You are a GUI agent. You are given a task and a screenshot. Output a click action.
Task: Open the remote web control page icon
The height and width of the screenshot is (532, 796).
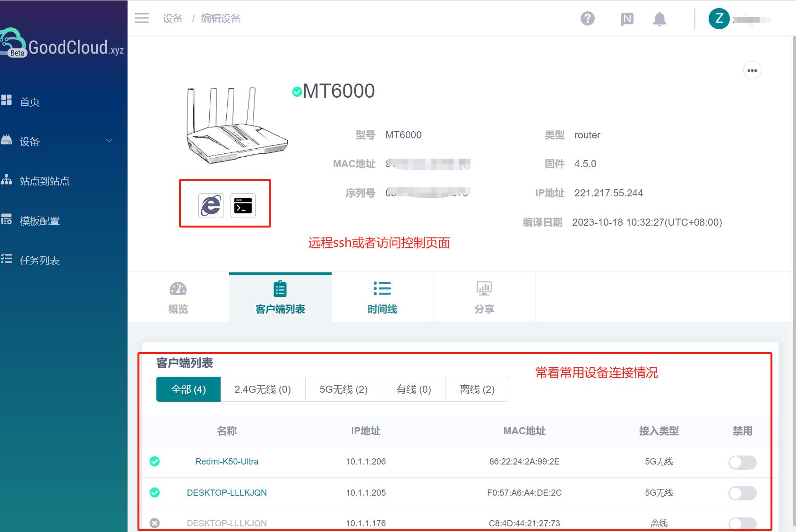click(210, 205)
